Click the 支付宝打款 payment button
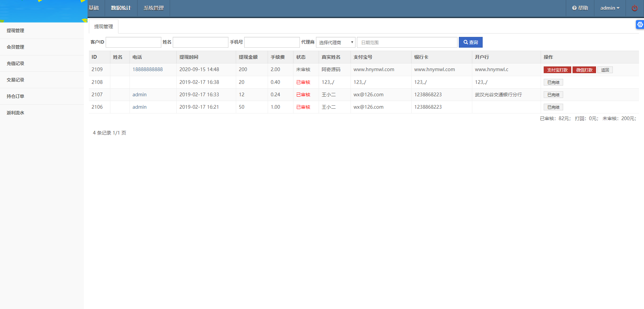 557,70
